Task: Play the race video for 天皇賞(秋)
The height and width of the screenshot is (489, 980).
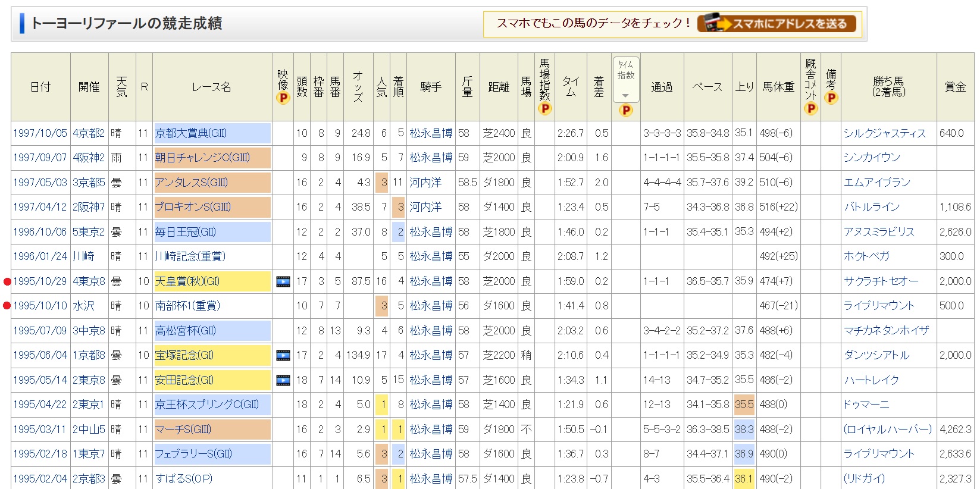Action: point(283,281)
